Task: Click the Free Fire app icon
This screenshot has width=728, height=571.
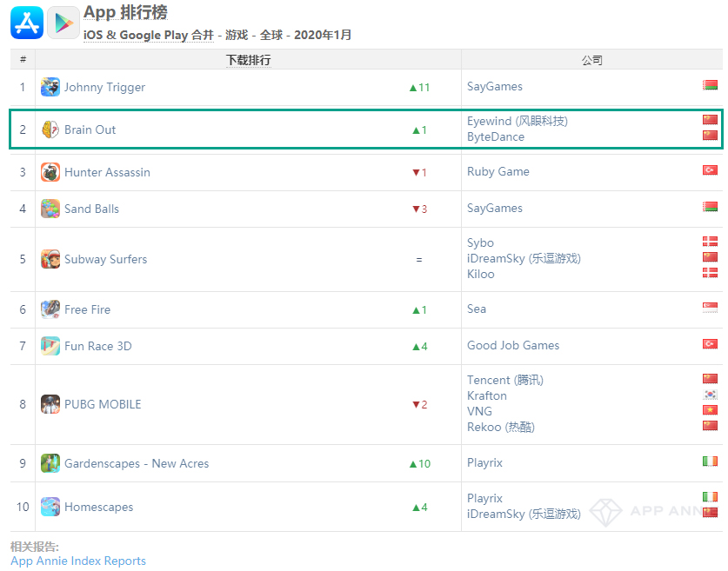Action: coord(50,309)
